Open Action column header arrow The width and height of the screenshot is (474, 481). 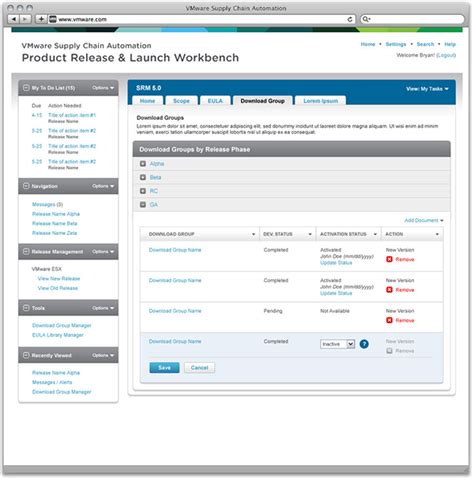tap(437, 234)
